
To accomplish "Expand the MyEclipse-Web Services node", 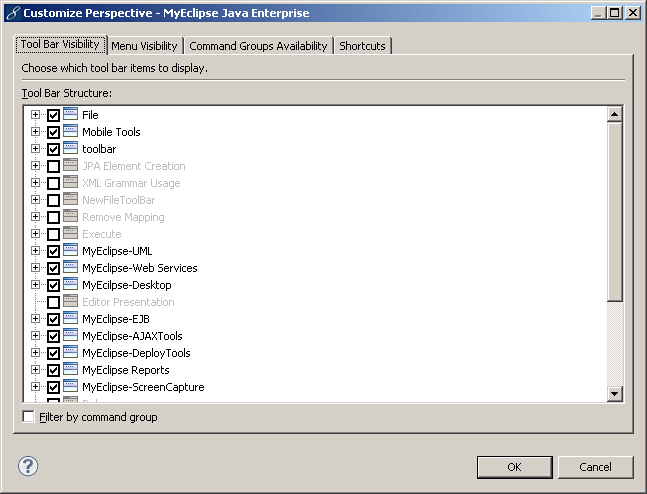I will click(35, 267).
